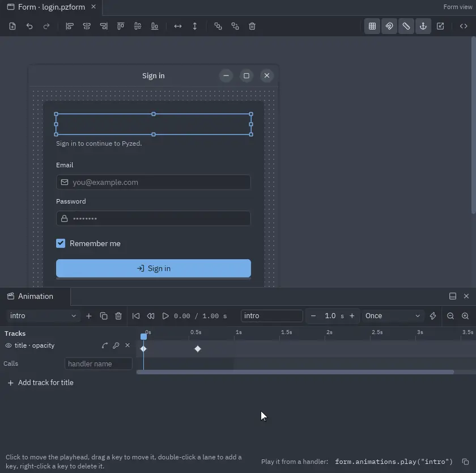Toggle the anchor overlay button
This screenshot has width=476, height=473.
(x=423, y=26)
